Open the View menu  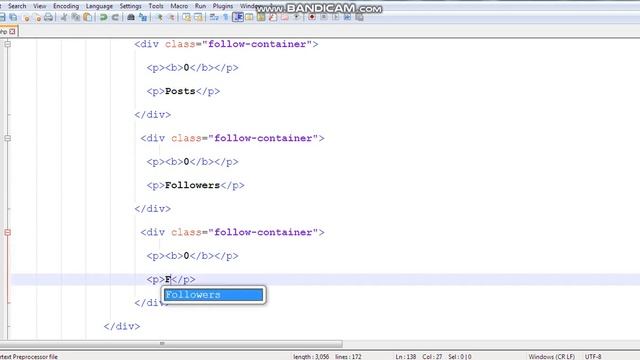click(x=40, y=6)
